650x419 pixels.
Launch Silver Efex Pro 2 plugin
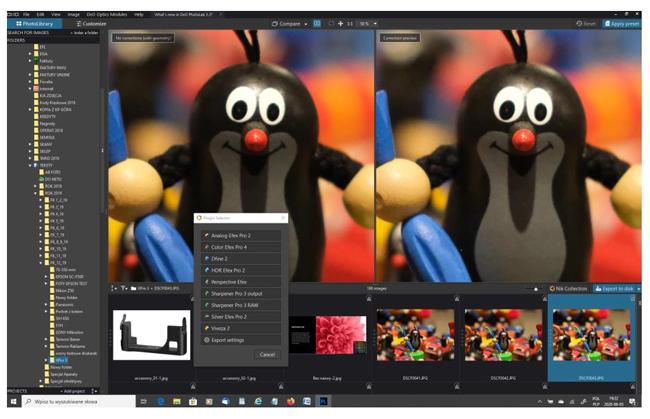pyautogui.click(x=241, y=317)
